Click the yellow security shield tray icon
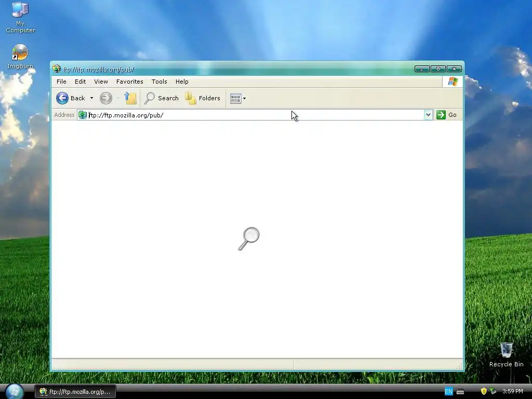 tap(484, 391)
